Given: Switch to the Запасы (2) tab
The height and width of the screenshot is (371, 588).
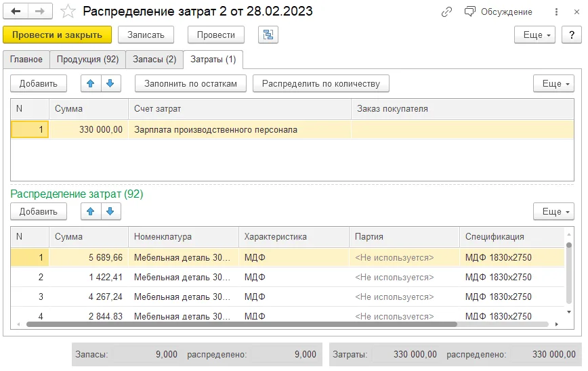Looking at the screenshot, I should tap(154, 60).
